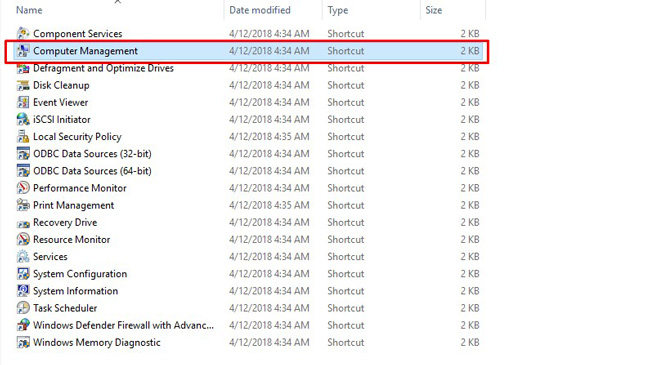650x365 pixels.
Task: Click the Recovery Drive icon
Action: 23,223
